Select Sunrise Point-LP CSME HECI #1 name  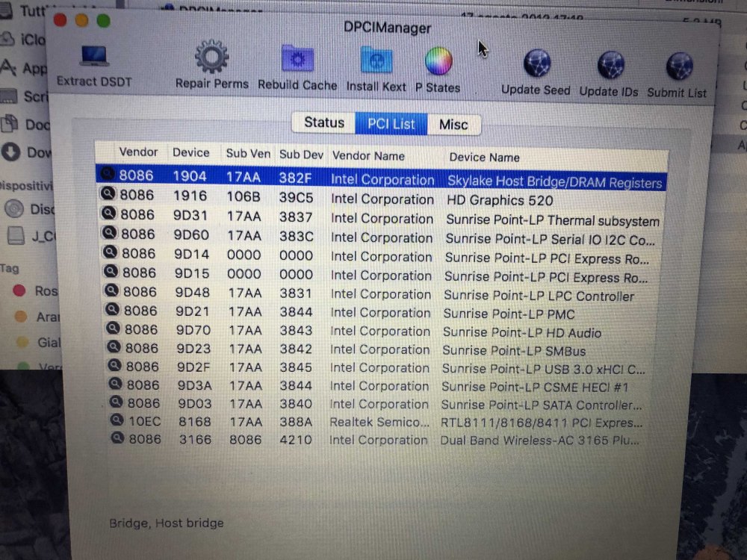click(x=535, y=387)
